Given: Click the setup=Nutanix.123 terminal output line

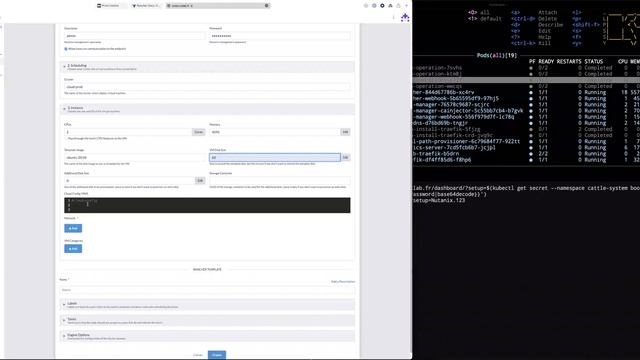Looking at the screenshot, I should (439, 200).
